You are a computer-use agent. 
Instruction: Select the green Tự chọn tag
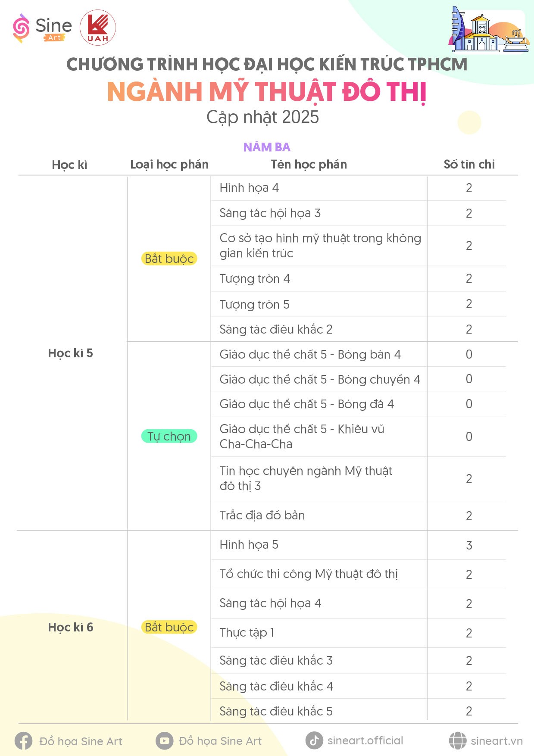(x=169, y=436)
